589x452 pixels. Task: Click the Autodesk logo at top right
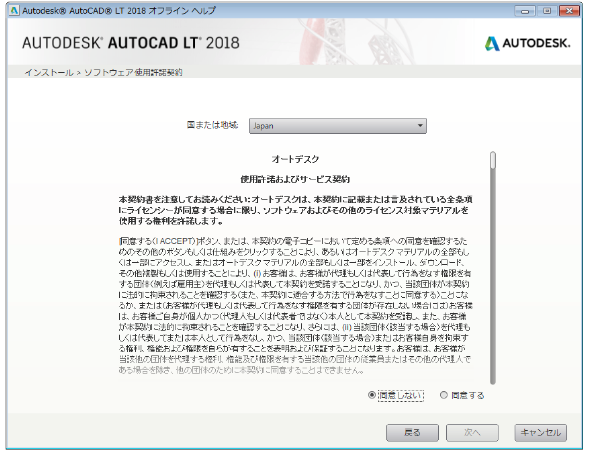pyautogui.click(x=527, y=44)
